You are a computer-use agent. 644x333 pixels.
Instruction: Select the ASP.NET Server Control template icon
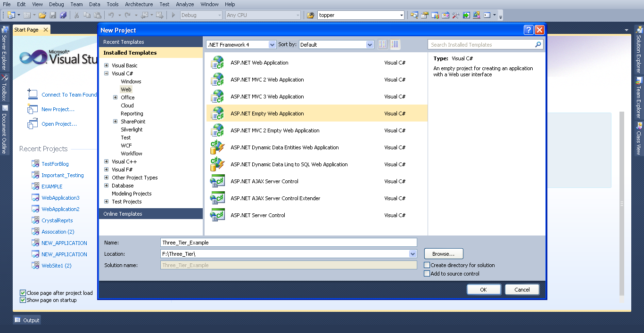218,215
